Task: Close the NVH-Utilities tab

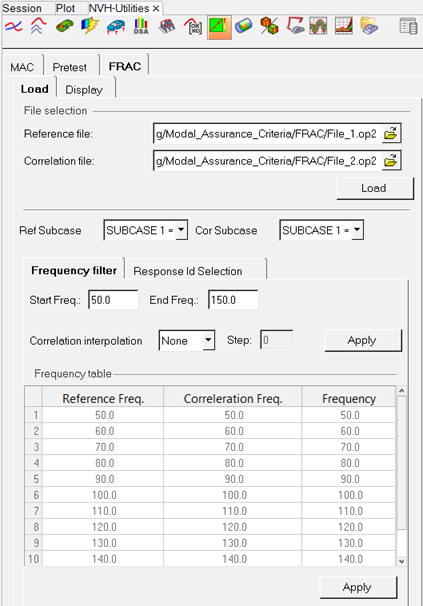Action: point(156,9)
